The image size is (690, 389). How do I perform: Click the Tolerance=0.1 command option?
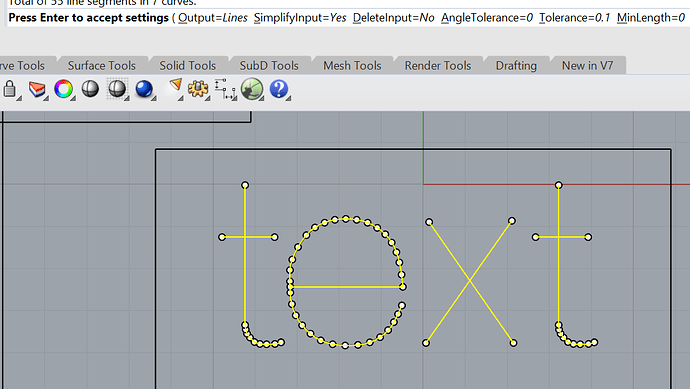(x=574, y=18)
